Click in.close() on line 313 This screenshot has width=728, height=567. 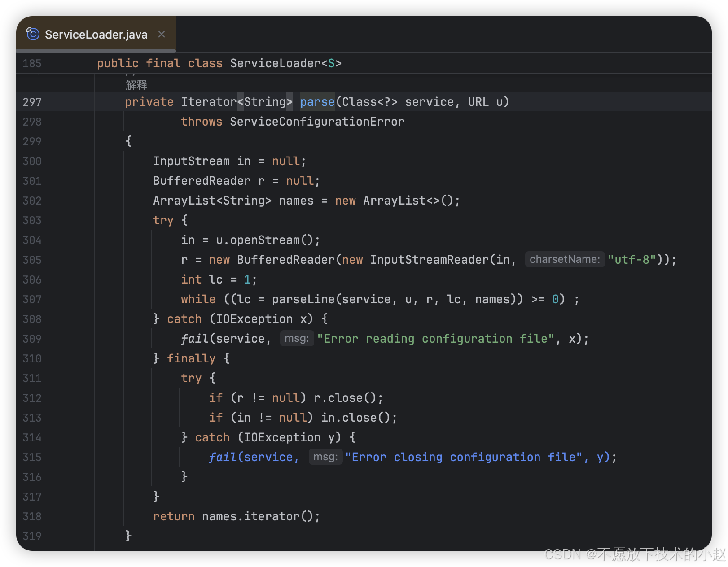(355, 418)
